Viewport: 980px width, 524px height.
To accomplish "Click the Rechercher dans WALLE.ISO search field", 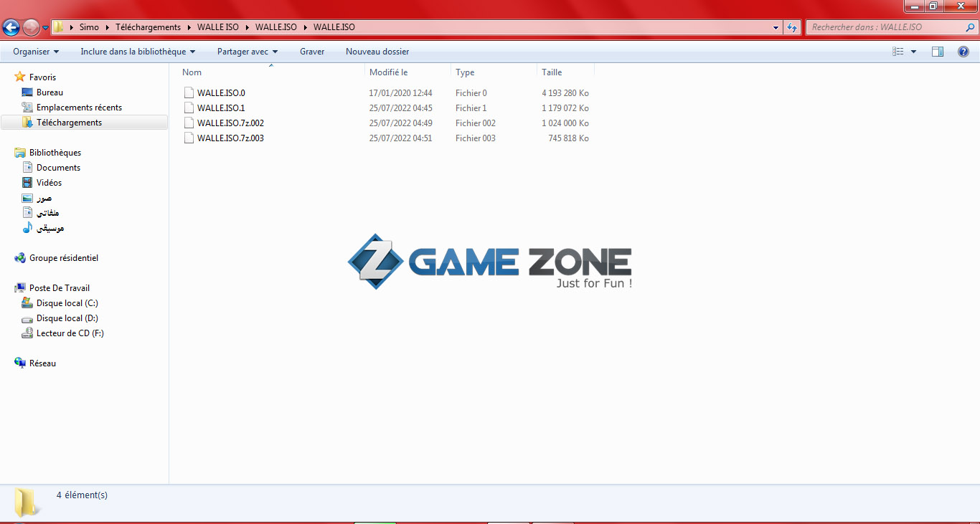I will (886, 27).
